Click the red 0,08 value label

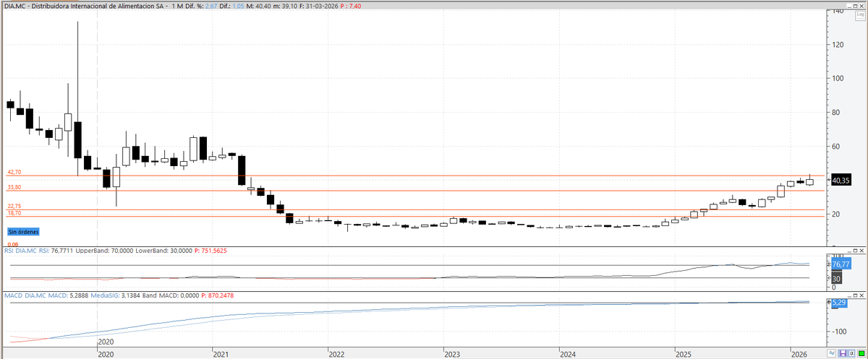[x=14, y=245]
